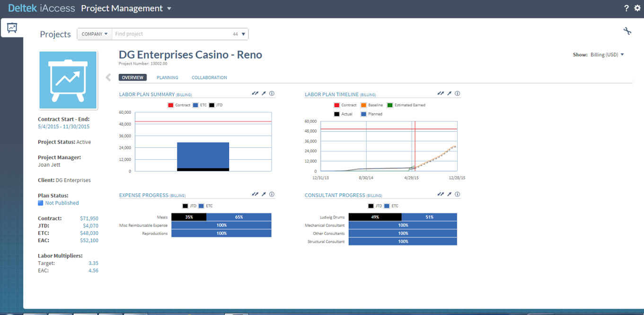644x315 pixels.
Task: Toggle Contract series in Labor Plan Summary legend
Action: coord(179,105)
